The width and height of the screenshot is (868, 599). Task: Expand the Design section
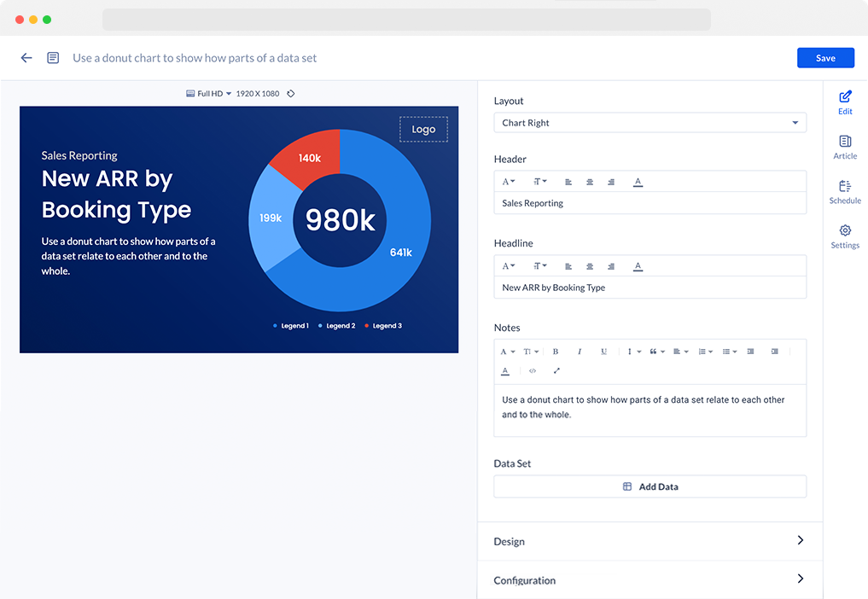point(650,541)
